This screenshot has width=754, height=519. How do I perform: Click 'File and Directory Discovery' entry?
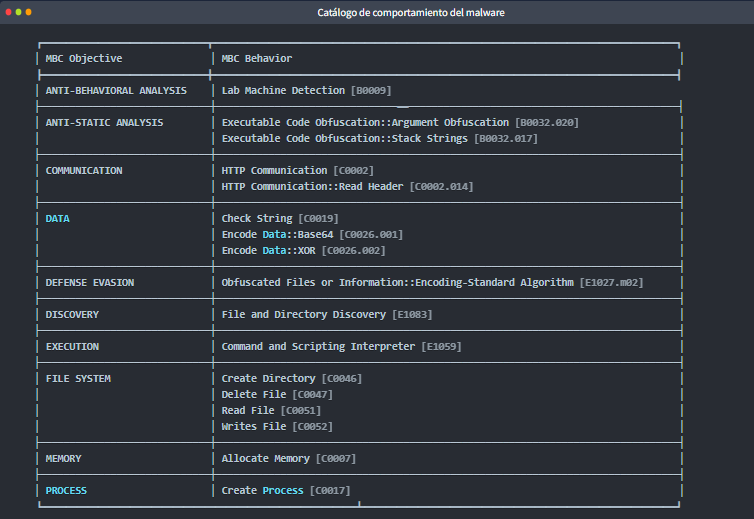[x=303, y=315]
